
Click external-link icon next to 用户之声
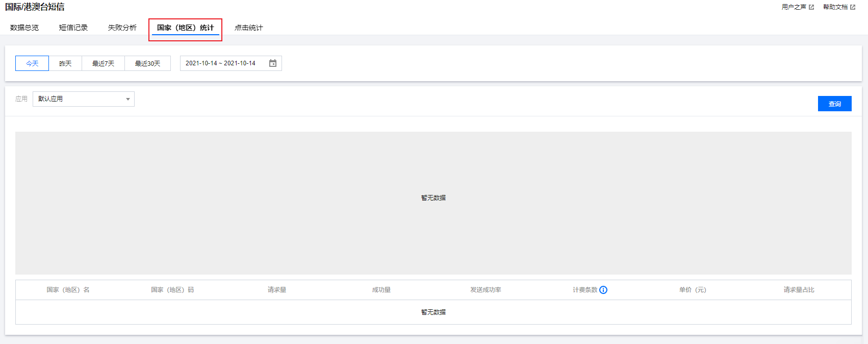pos(811,7)
